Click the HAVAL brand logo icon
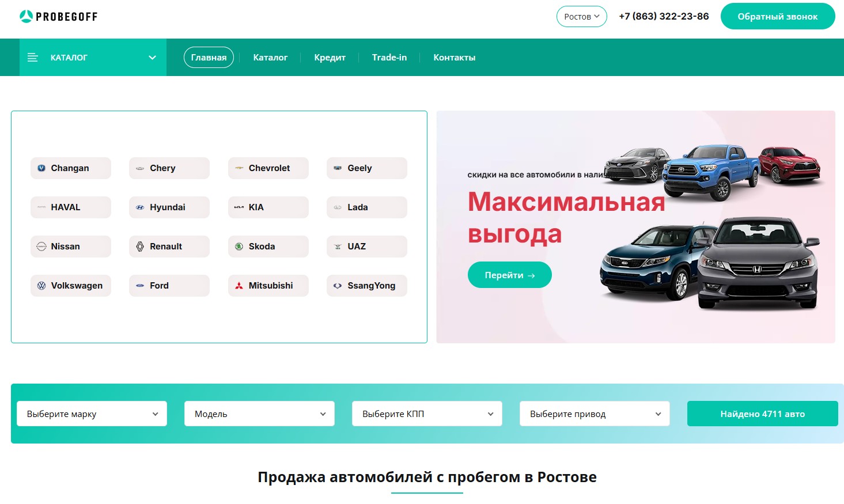844x504 pixels. click(41, 207)
